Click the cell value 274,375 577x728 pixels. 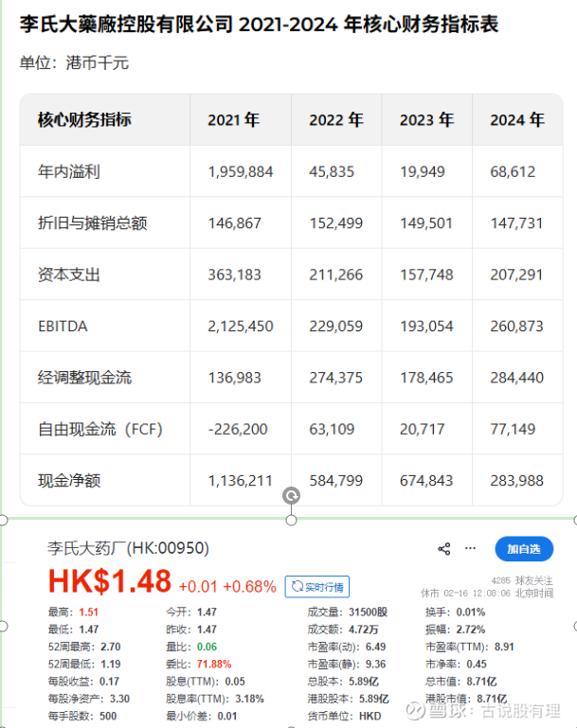(336, 378)
